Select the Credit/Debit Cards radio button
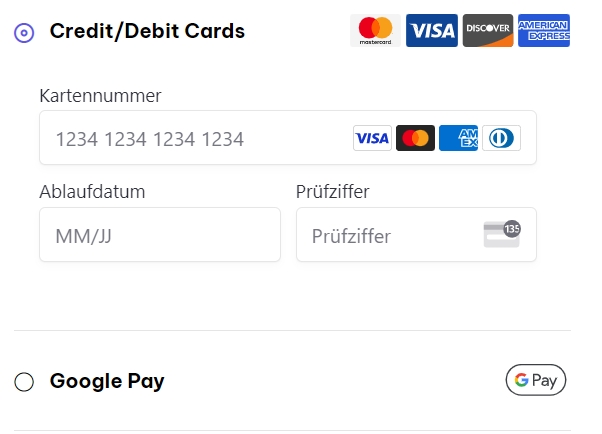602x434 pixels. pyautogui.click(x=24, y=33)
